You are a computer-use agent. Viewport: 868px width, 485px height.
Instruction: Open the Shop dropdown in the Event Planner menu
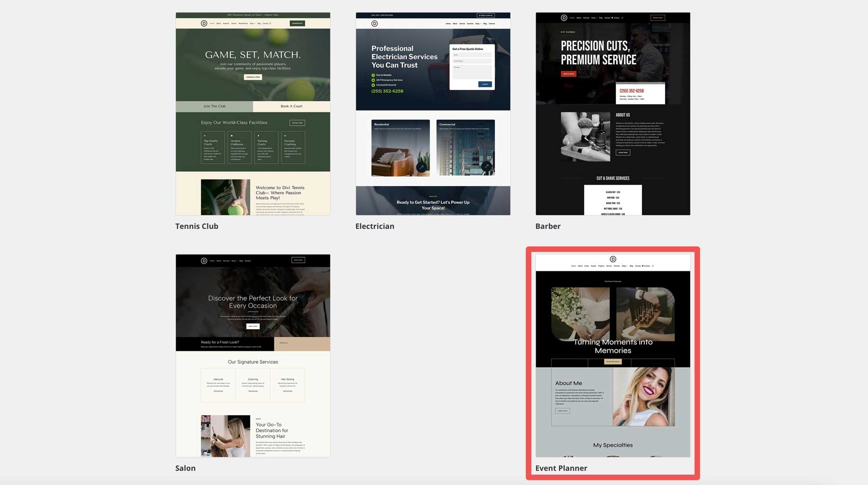point(625,266)
